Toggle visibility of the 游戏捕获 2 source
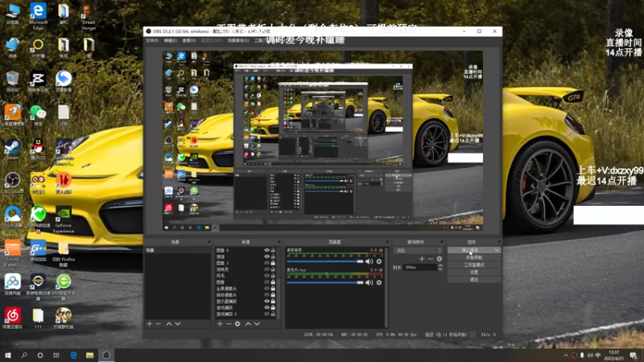This screenshot has width=644, height=362. point(266,314)
